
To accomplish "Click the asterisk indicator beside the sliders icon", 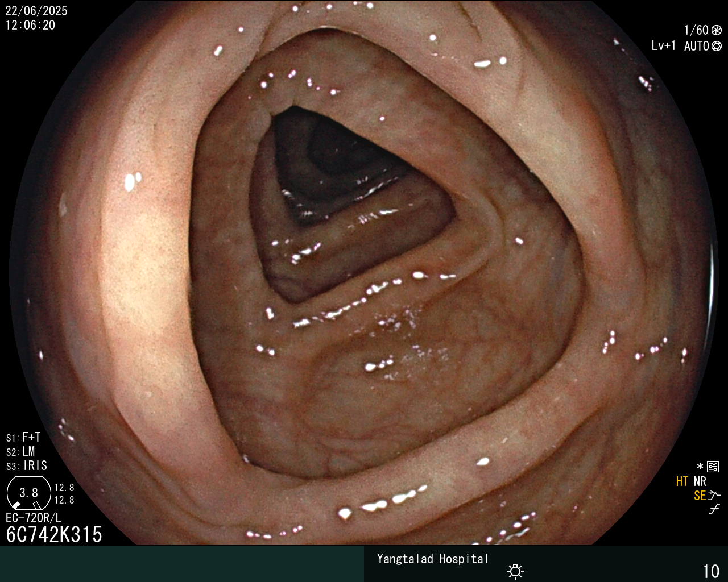I will tap(700, 467).
